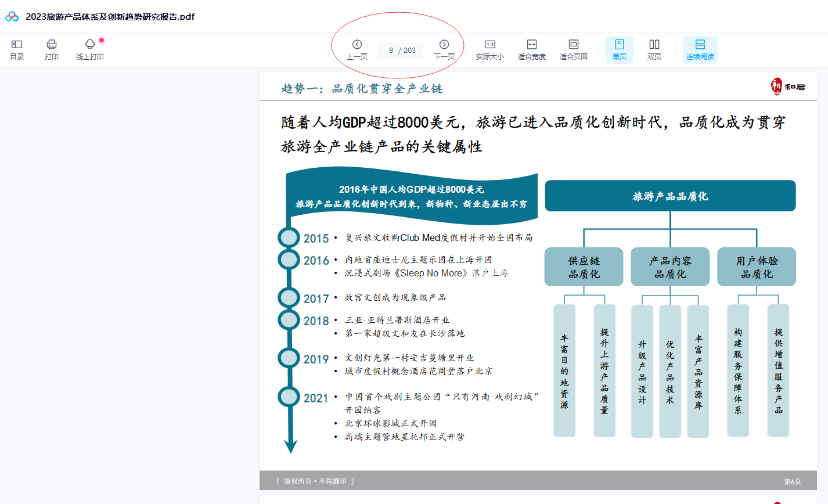Click the 下一页 text link
The width and height of the screenshot is (828, 504).
coord(444,57)
